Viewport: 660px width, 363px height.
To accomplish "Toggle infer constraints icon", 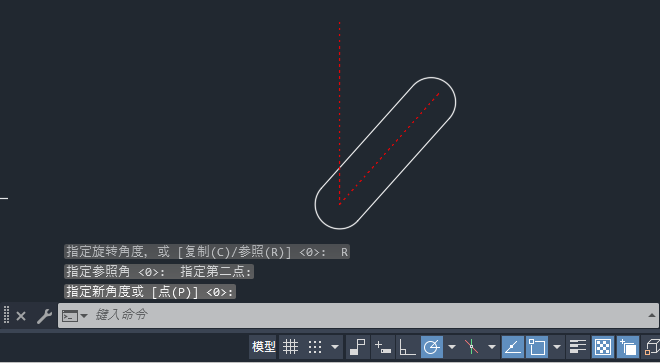I will [x=358, y=347].
